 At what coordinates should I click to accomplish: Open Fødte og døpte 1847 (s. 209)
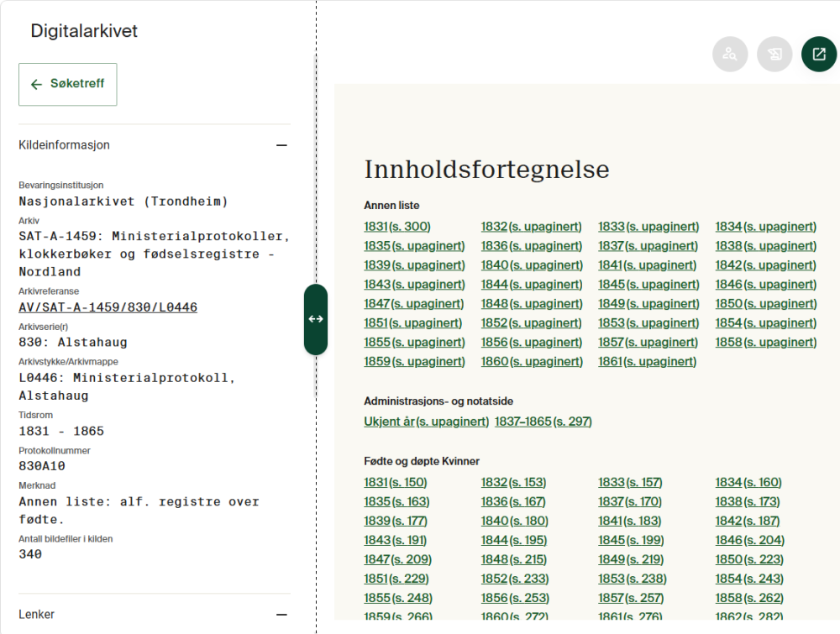coord(397,559)
